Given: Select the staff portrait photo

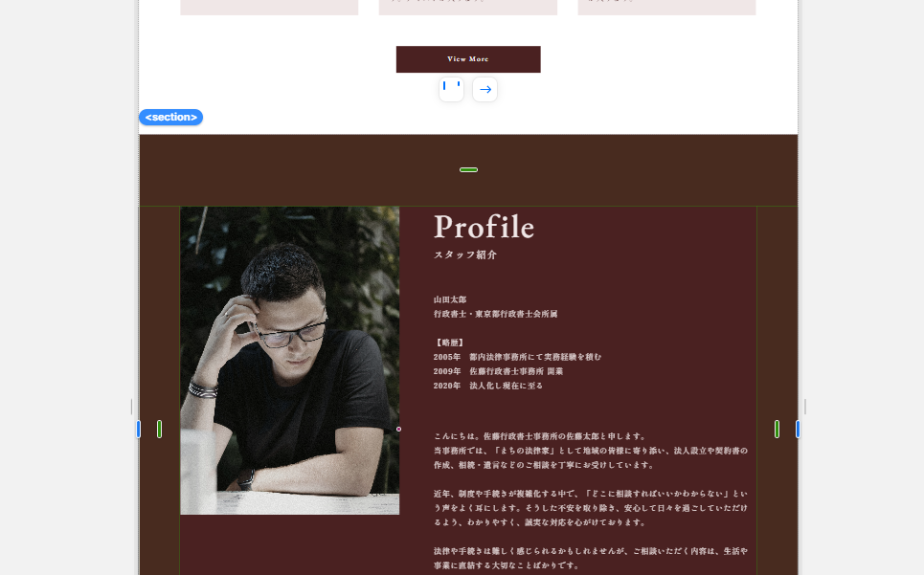Looking at the screenshot, I should tap(290, 360).
